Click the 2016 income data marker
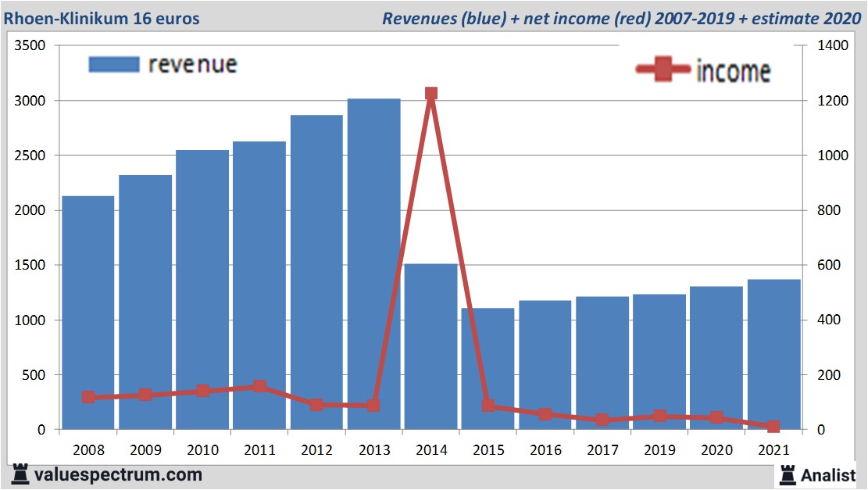Screen dimensions: 868x490 point(545,414)
